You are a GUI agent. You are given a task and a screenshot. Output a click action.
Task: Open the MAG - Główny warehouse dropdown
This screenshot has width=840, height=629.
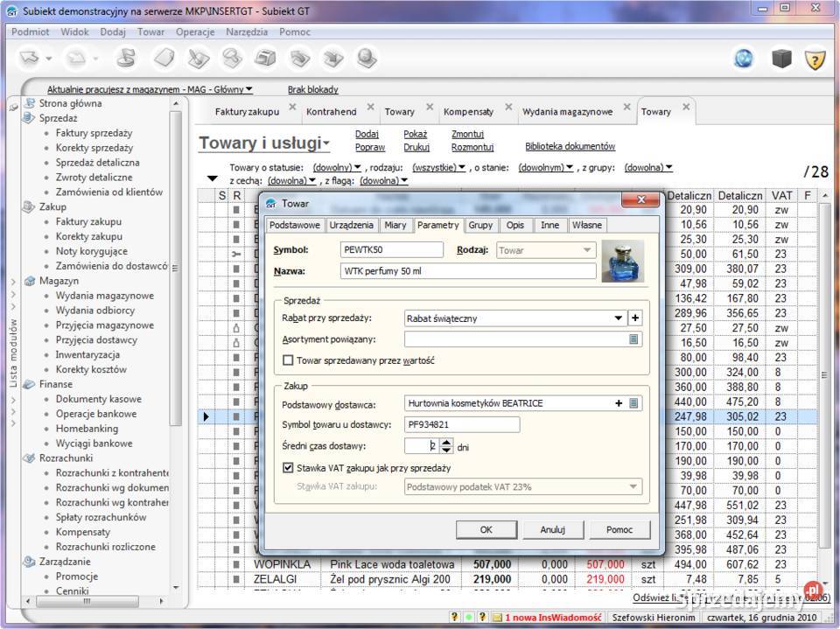(x=248, y=89)
